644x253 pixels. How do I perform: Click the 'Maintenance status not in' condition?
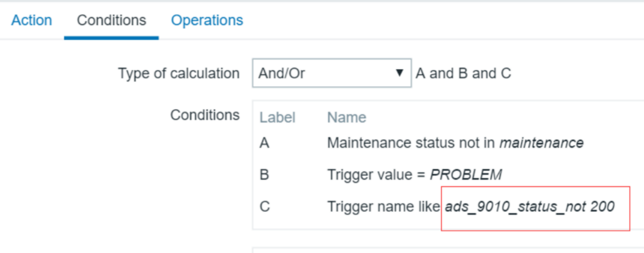click(x=412, y=143)
